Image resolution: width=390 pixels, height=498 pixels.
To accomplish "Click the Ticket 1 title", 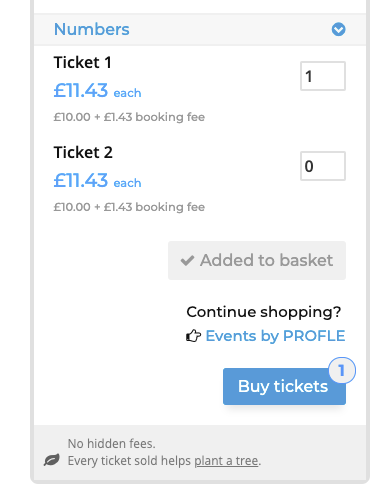I will [83, 62].
